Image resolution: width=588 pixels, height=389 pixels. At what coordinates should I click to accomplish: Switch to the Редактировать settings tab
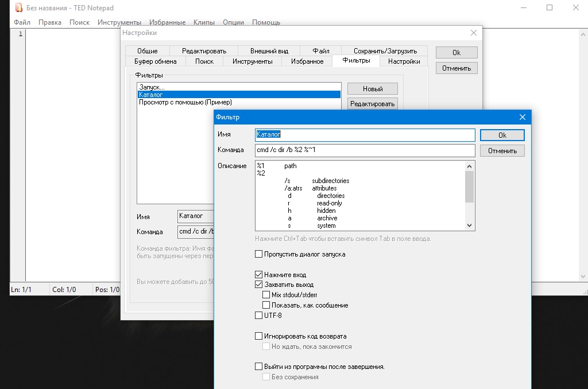[204, 51]
